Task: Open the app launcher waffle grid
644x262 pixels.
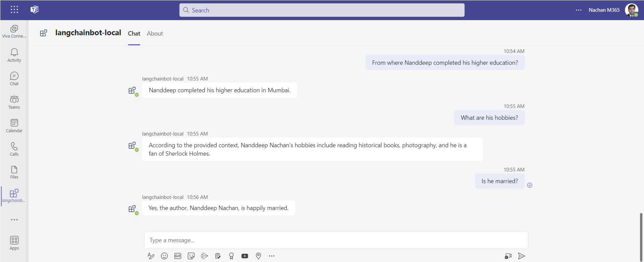Action: pyautogui.click(x=14, y=10)
